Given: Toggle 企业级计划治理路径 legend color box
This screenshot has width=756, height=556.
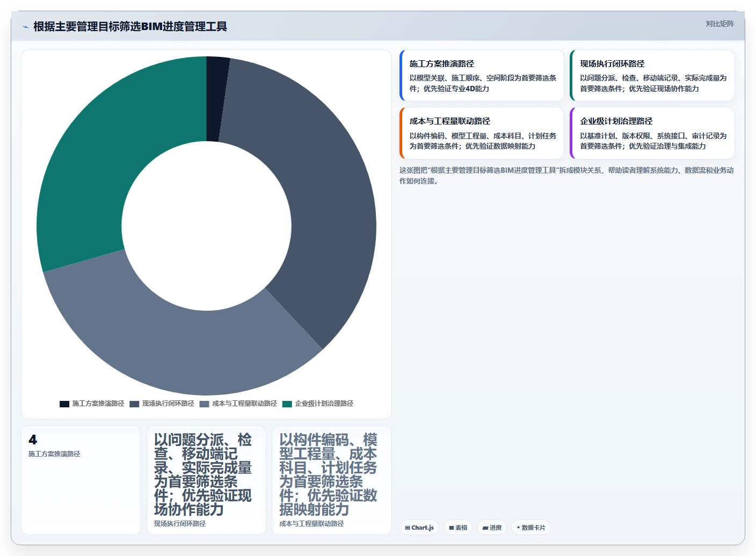Looking at the screenshot, I should click(287, 404).
